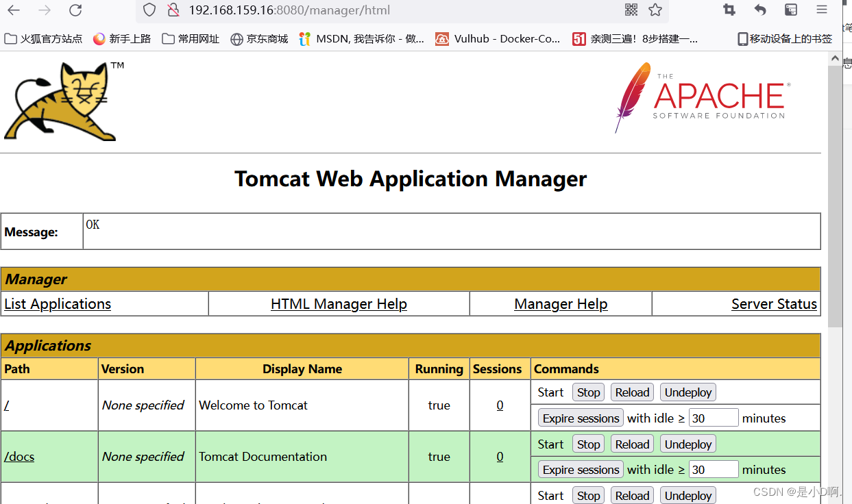Image resolution: width=852 pixels, height=504 pixels.
Task: Expire sessions for the root application
Action: 581,418
